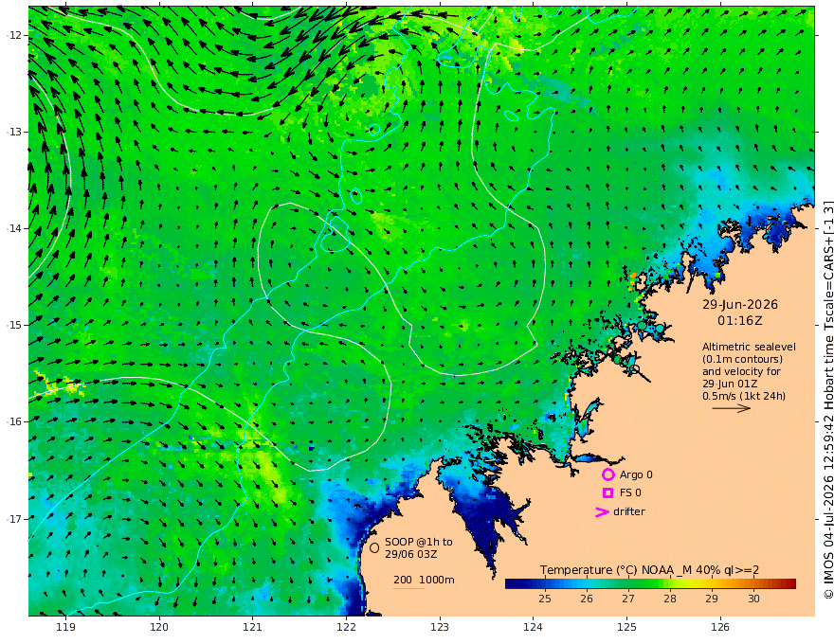Click the latitude axis label -16
Viewport: 834px width, 644px height.
13,421
